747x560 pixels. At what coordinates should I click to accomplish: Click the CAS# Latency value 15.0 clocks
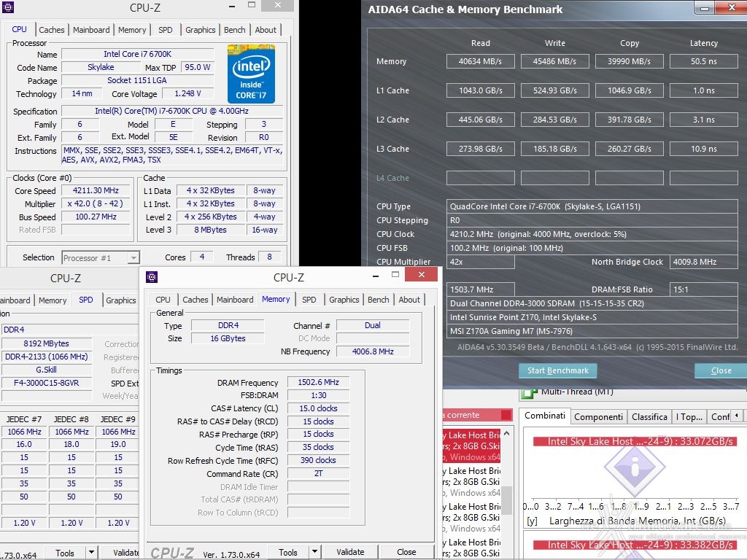click(318, 408)
